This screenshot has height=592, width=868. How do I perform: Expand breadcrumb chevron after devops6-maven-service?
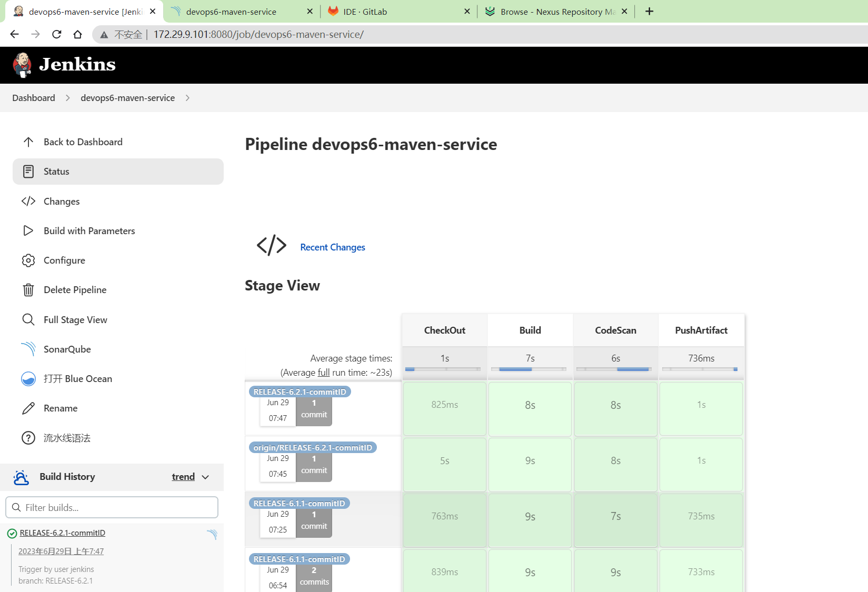tap(188, 98)
